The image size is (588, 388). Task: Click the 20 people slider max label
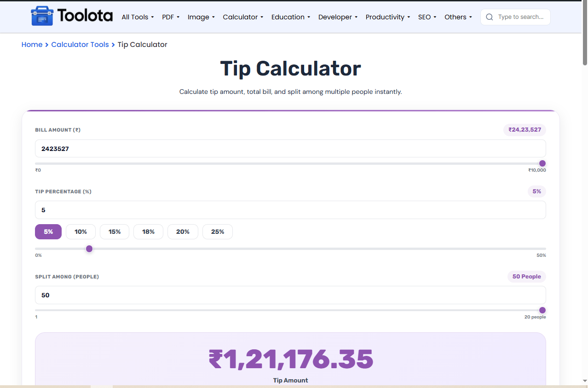click(535, 317)
